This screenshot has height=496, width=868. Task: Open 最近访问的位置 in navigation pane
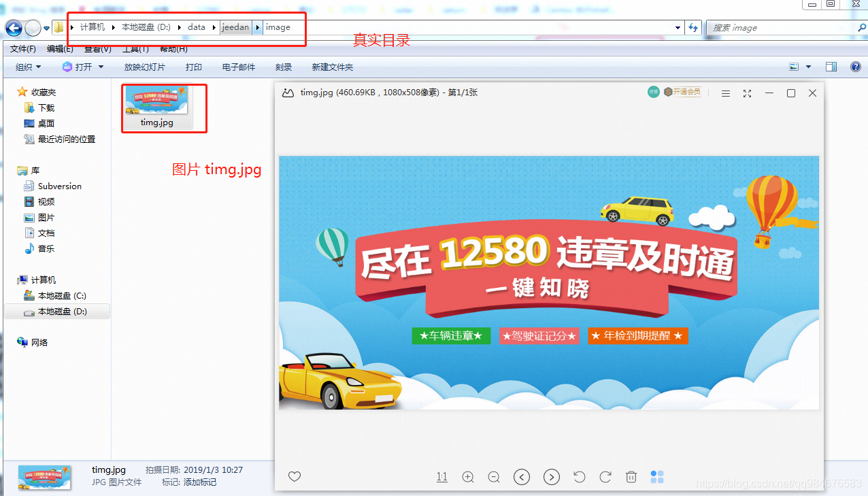coord(67,139)
